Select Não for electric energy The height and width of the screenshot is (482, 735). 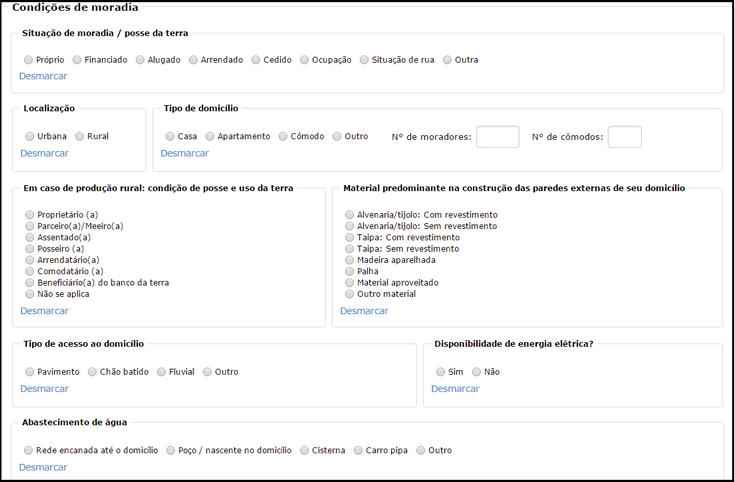coord(477,372)
